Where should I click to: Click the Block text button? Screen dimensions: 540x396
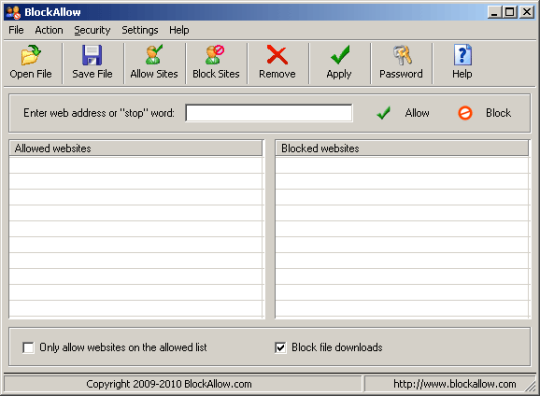(x=498, y=113)
